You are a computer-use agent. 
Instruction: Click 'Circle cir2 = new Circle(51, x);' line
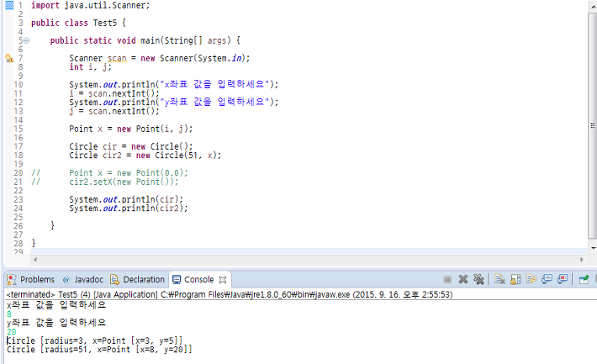(x=145, y=156)
